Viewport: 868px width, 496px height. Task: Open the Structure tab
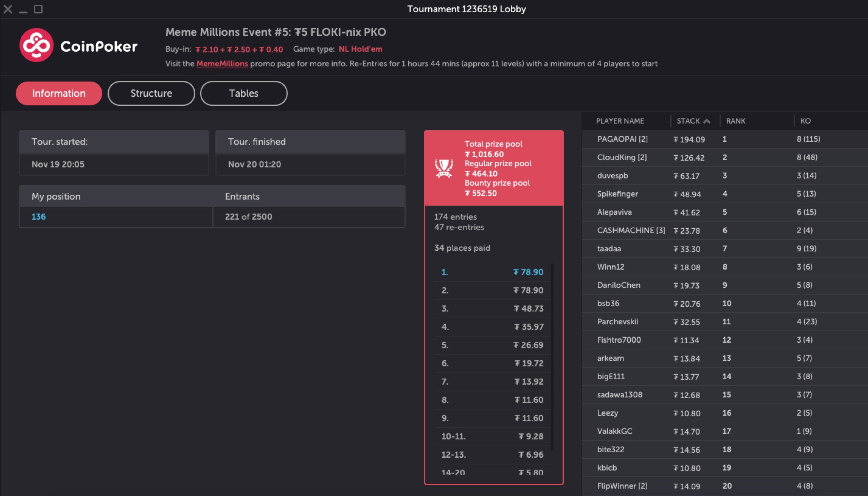[x=151, y=93]
